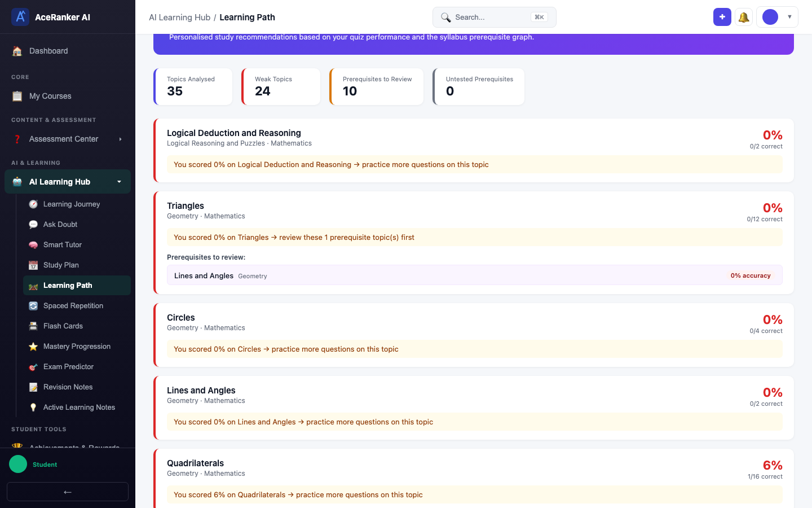The width and height of the screenshot is (812, 508).
Task: Open Mastery Progression page
Action: 77,347
